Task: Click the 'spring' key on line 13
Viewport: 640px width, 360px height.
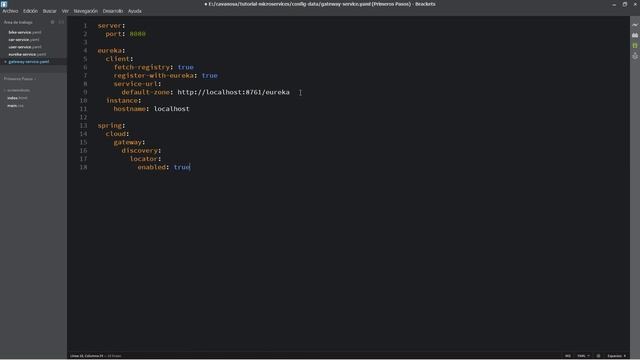Action: tap(110, 126)
